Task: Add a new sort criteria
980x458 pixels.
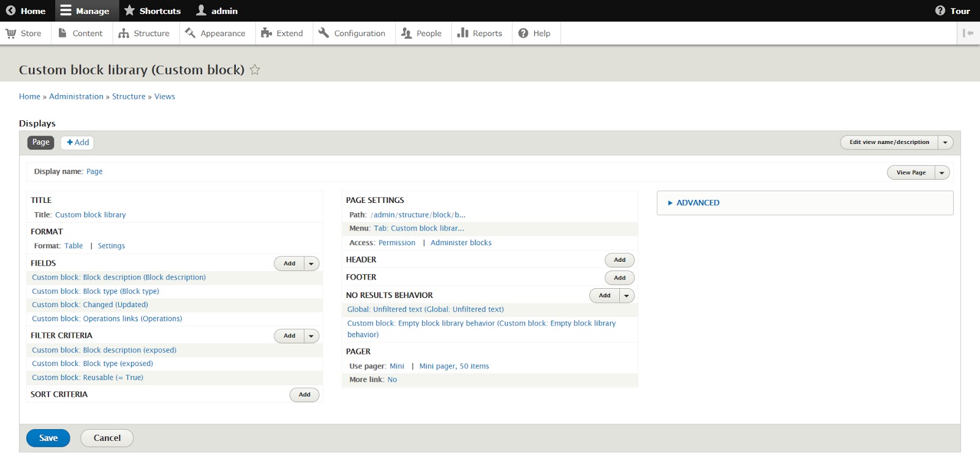Action: click(304, 395)
